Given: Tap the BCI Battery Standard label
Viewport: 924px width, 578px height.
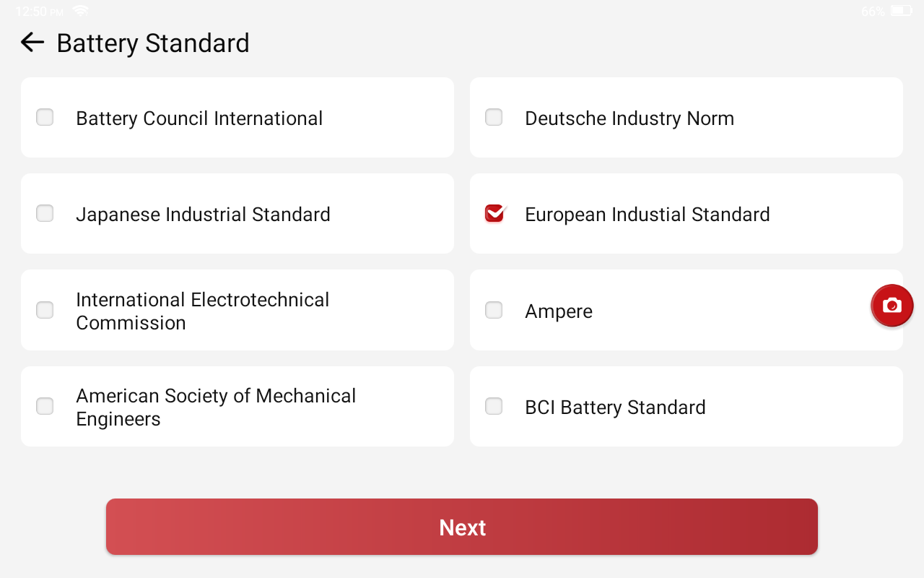Looking at the screenshot, I should [x=615, y=407].
